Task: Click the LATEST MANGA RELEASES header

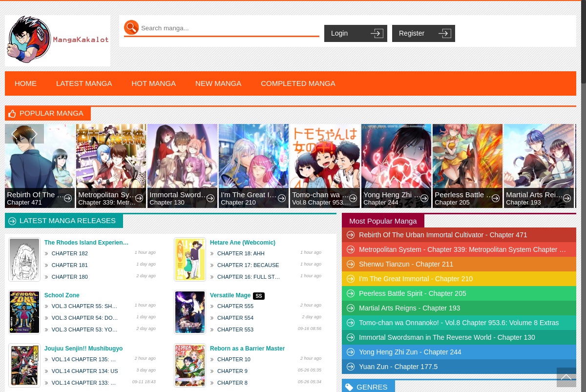Action: 64,221
